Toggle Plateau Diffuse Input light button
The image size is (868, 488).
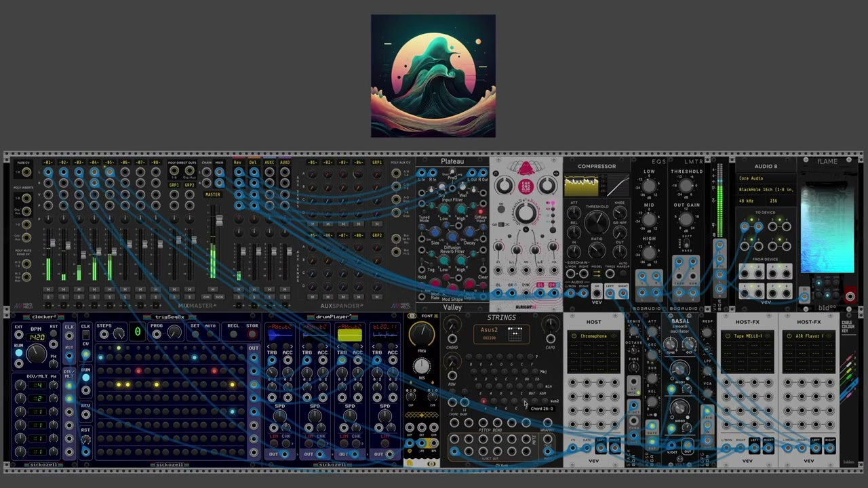481,211
